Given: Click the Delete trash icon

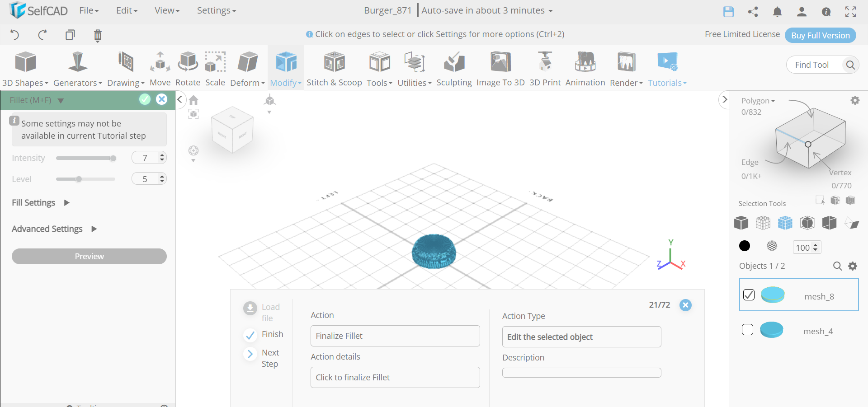Looking at the screenshot, I should (x=98, y=35).
